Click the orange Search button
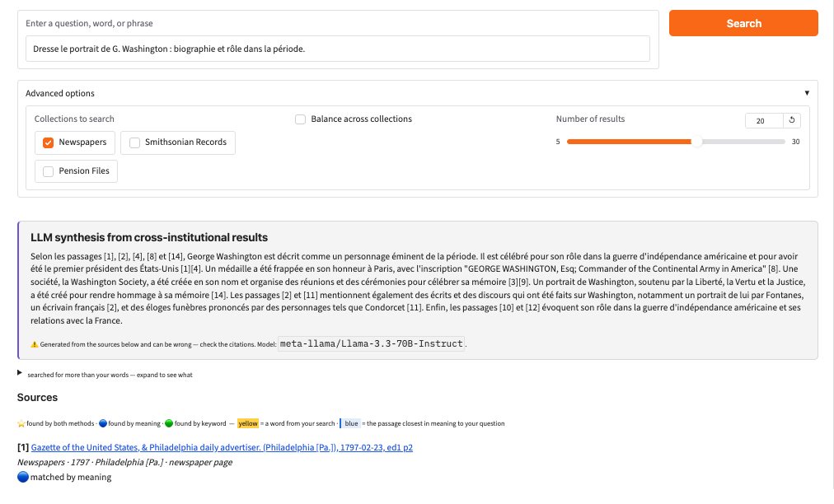The height and width of the screenshot is (504, 834). 743,23
